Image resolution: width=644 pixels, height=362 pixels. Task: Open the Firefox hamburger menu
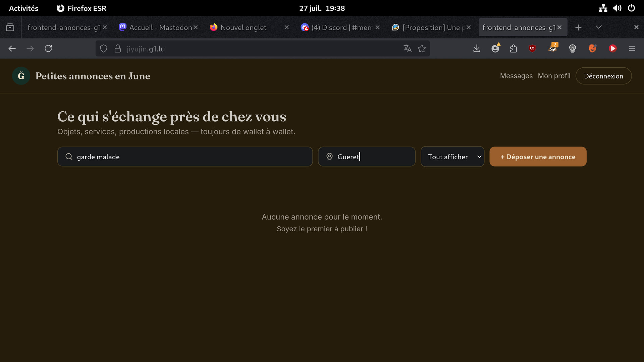point(632,49)
